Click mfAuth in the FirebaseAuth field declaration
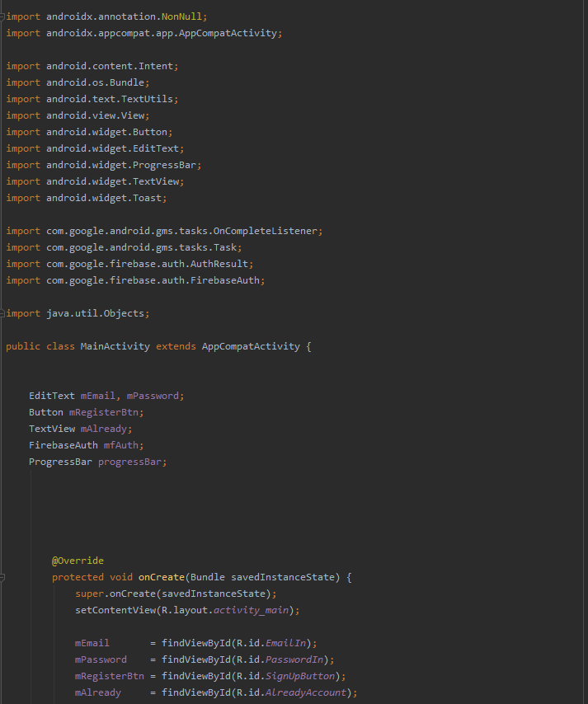Image resolution: width=588 pixels, height=704 pixels. [x=121, y=445]
